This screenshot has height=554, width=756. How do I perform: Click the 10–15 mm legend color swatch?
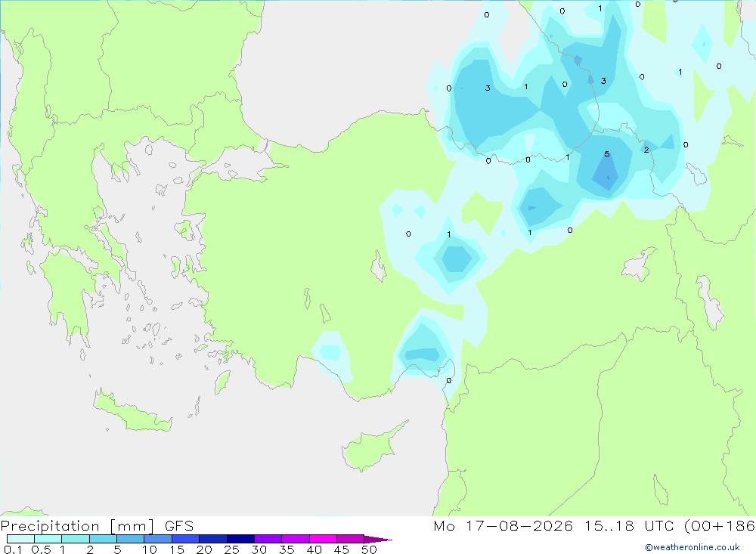pos(158,539)
